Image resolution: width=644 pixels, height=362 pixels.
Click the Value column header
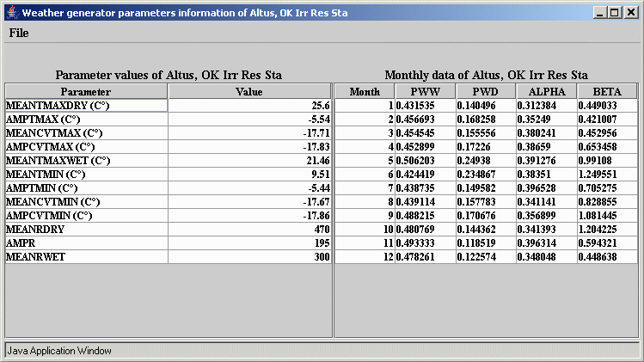[249, 91]
